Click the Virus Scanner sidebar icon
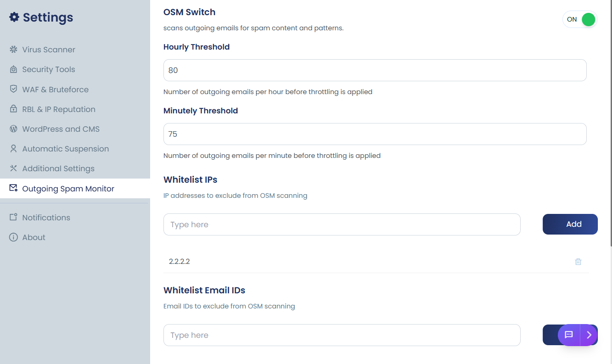Viewport: 612px width, 364px height. coord(13,50)
